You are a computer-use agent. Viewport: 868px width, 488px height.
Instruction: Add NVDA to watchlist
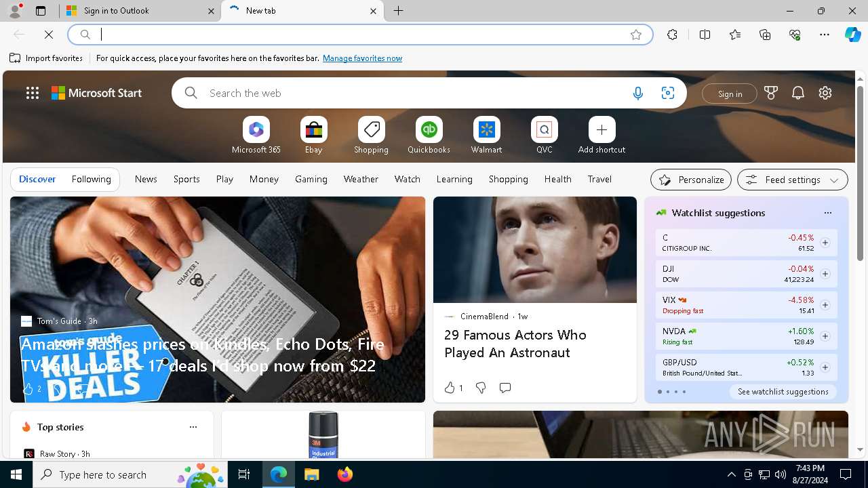825,336
